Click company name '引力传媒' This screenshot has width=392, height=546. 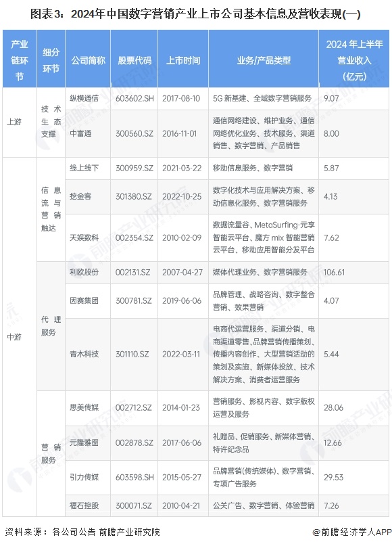coord(84,477)
